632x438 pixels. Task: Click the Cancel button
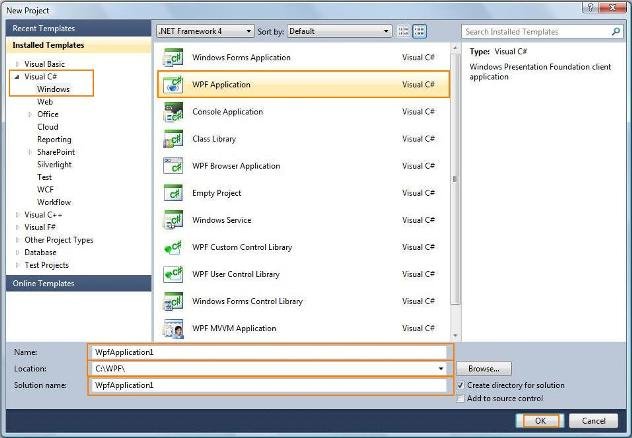(x=593, y=421)
